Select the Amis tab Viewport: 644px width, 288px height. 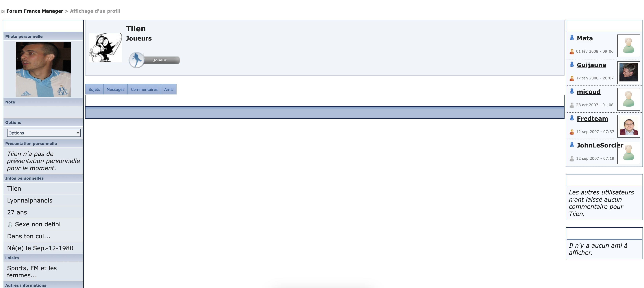pos(169,89)
